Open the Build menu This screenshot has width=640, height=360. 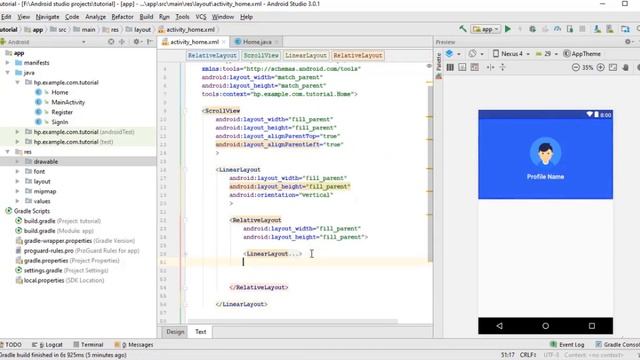146,17
